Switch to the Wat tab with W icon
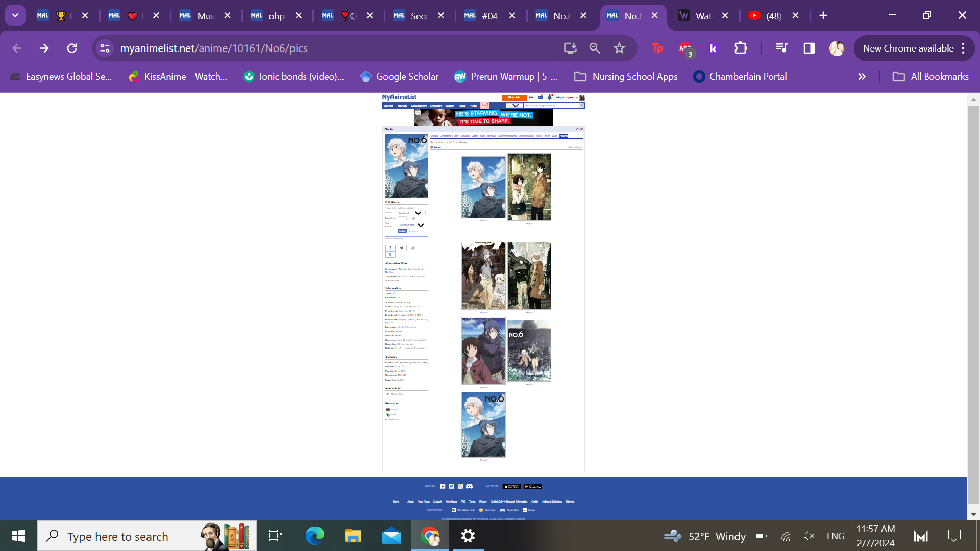The image size is (980, 551). [x=703, y=16]
